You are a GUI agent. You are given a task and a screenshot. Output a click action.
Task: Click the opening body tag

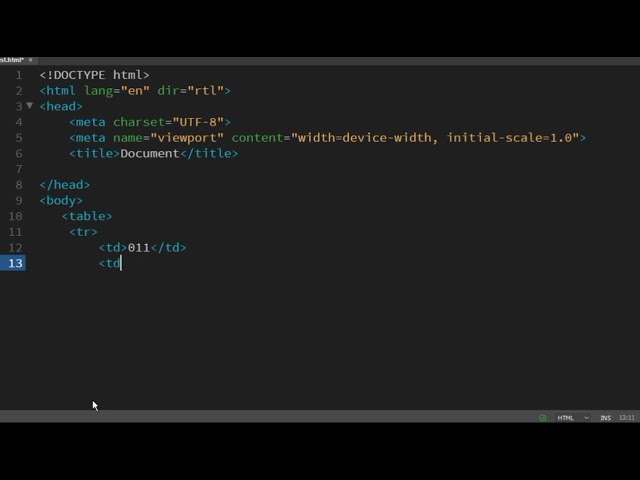pyautogui.click(x=61, y=201)
